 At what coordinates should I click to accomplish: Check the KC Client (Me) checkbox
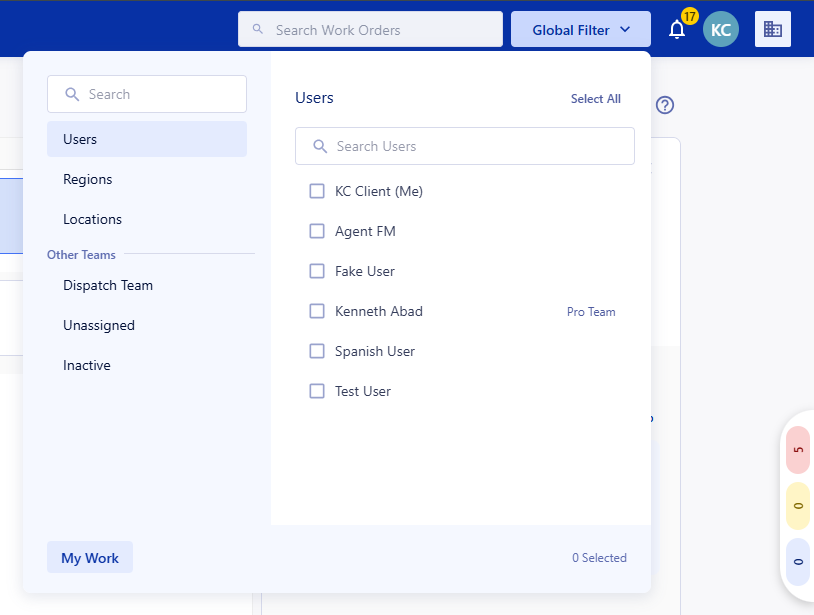pos(317,191)
